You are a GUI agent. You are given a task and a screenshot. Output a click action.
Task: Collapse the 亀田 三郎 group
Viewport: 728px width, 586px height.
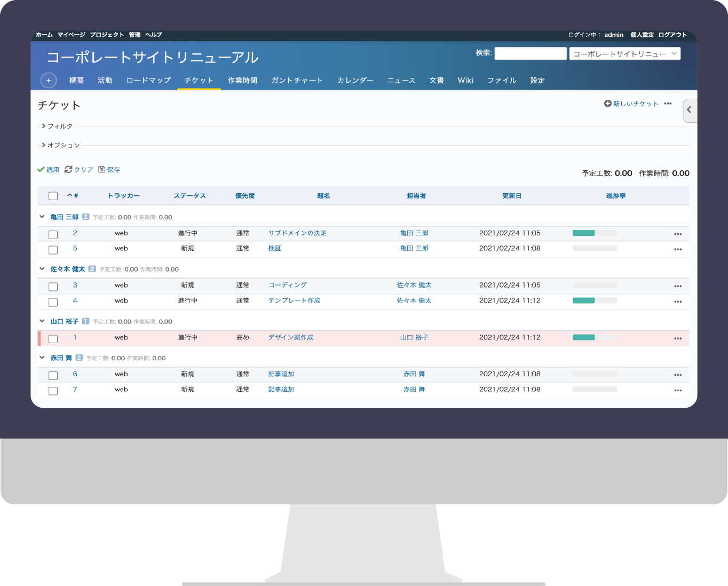click(42, 217)
